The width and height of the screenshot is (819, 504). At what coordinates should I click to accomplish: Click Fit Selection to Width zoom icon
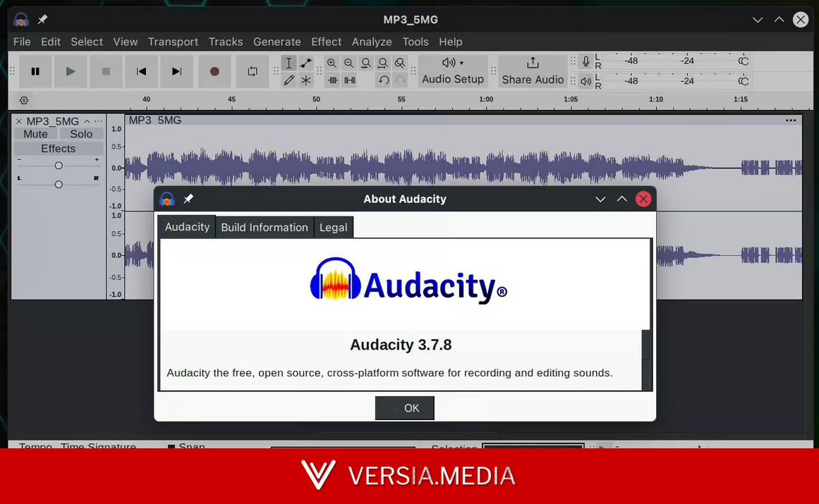click(x=366, y=63)
